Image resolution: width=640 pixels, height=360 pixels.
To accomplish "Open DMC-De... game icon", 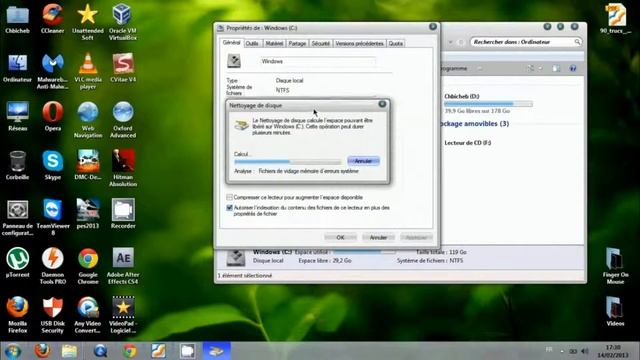I will click(x=87, y=165).
